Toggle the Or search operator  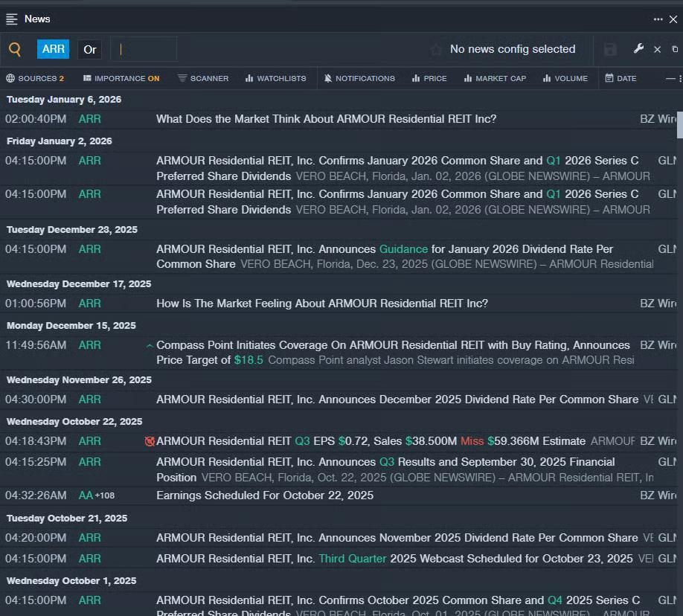(x=90, y=50)
